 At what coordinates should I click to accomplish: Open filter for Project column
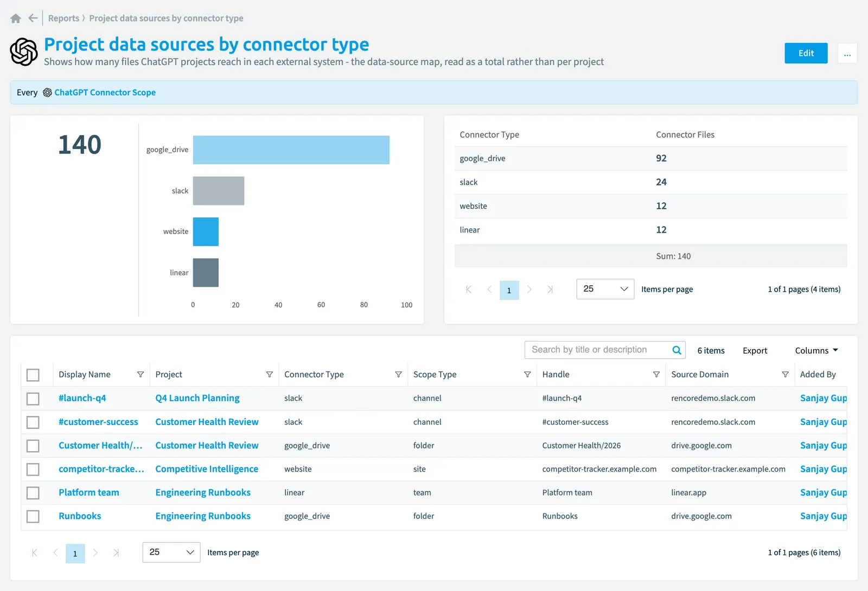(x=270, y=375)
